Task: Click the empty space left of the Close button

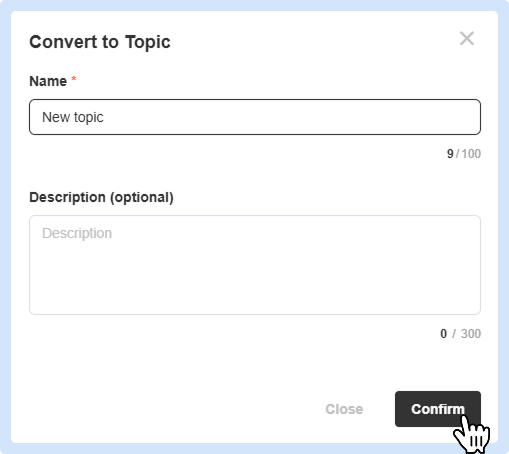Action: pyautogui.click(x=167, y=409)
